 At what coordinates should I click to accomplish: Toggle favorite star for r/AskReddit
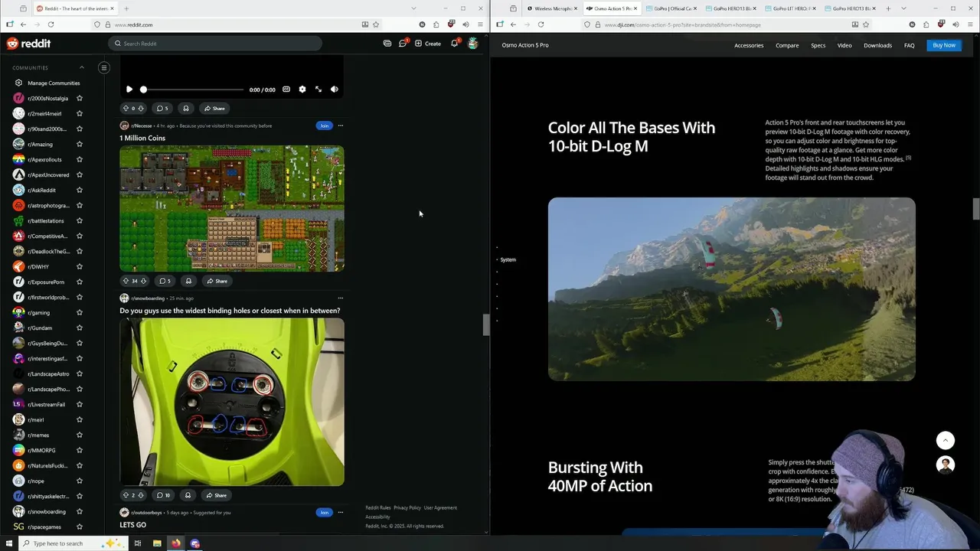(x=80, y=190)
